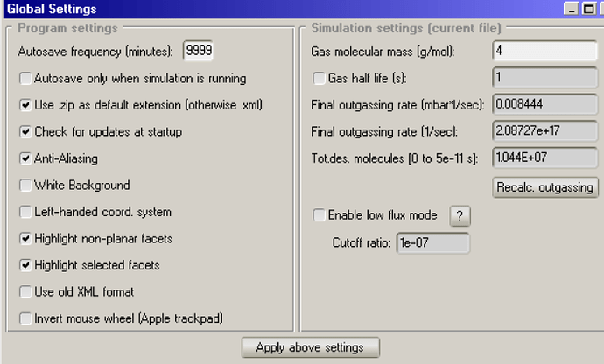Enable low flux mode checkbox
Image resolution: width=604 pixels, height=364 pixels.
(x=320, y=215)
